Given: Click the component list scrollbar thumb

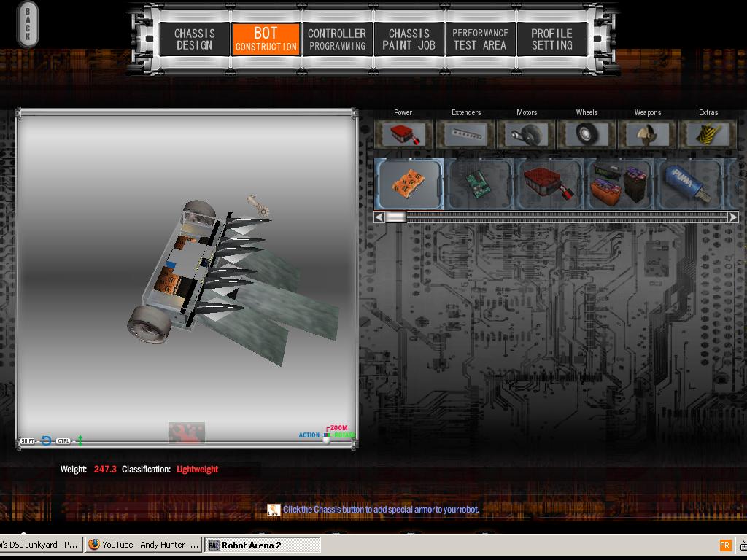Looking at the screenshot, I should [x=395, y=217].
